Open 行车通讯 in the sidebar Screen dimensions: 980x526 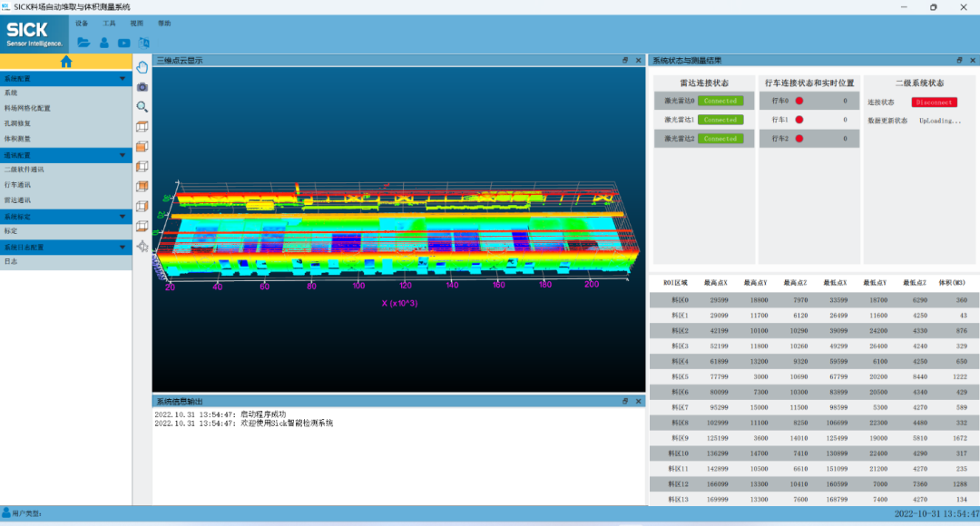pos(65,185)
